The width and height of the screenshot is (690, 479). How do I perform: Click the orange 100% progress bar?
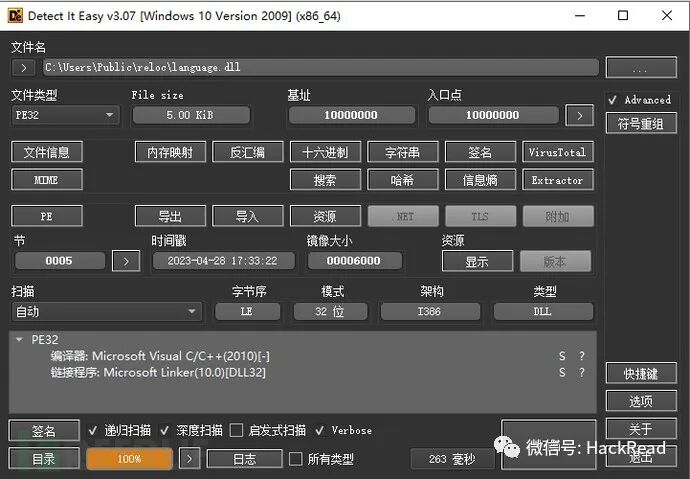tap(129, 459)
